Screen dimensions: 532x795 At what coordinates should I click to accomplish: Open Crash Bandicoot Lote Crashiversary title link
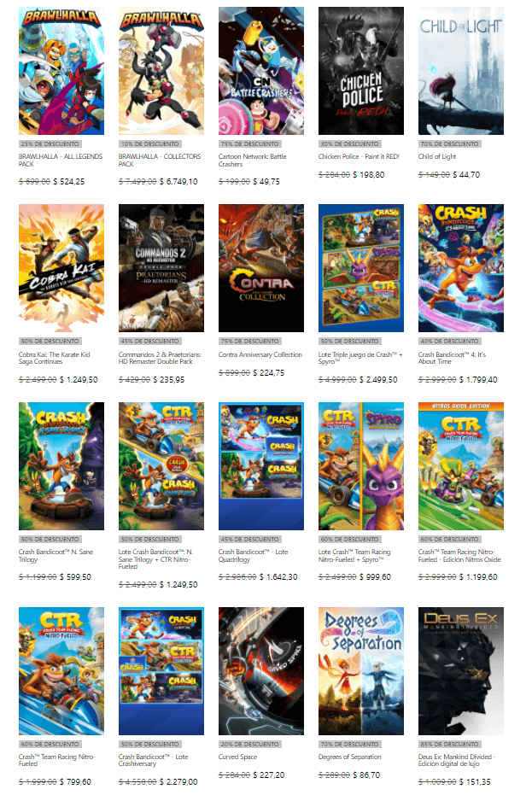(153, 760)
